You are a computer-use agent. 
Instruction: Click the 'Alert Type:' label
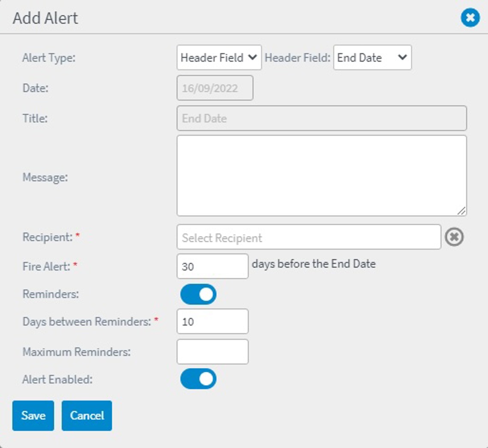pos(49,58)
